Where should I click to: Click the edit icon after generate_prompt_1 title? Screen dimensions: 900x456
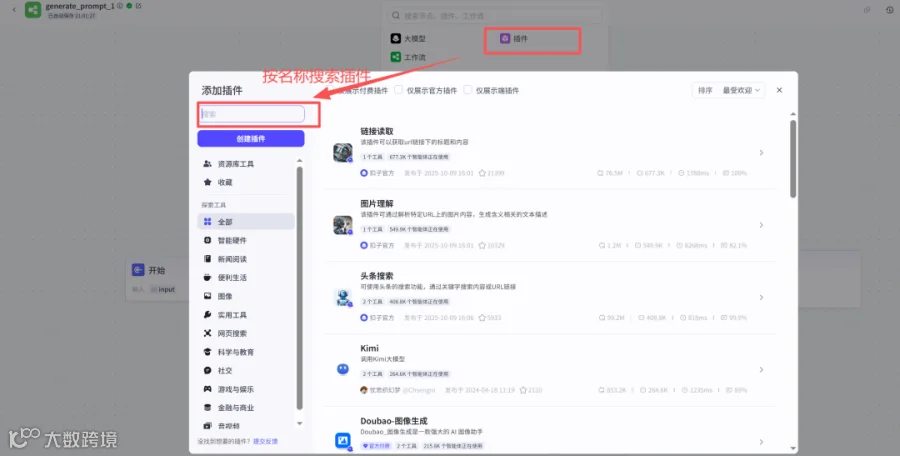click(x=138, y=6)
